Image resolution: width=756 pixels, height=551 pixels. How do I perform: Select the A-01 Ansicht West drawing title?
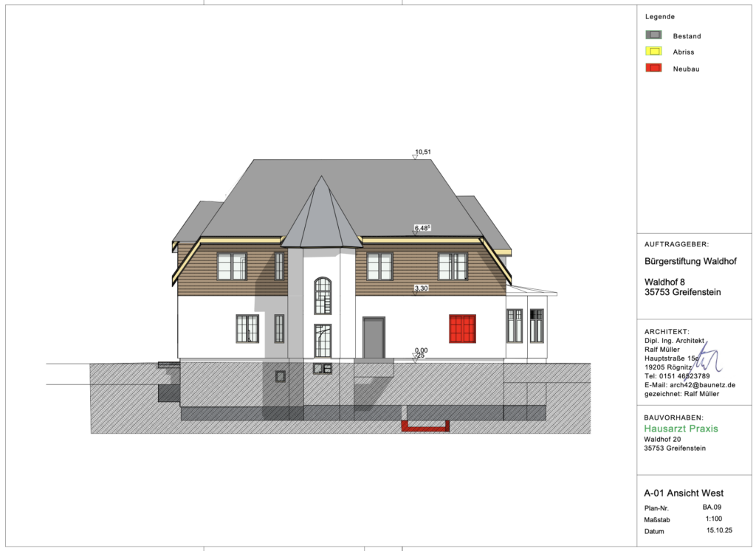(x=684, y=493)
